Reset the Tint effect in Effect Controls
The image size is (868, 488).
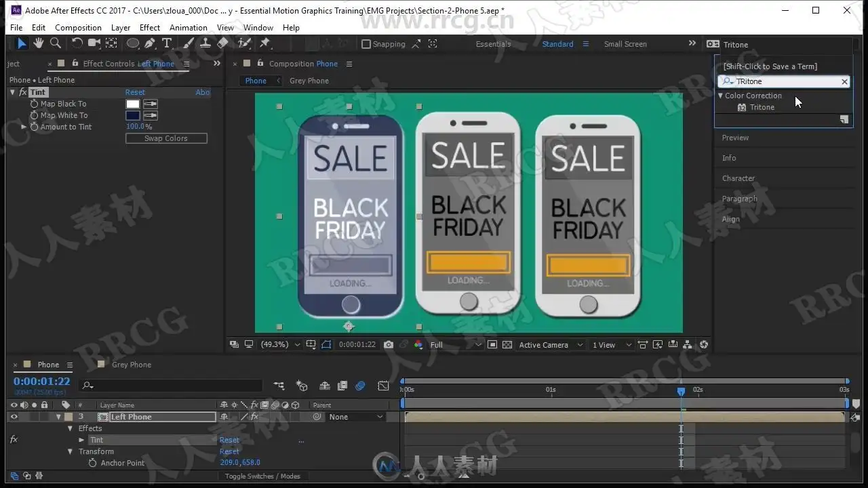point(135,92)
